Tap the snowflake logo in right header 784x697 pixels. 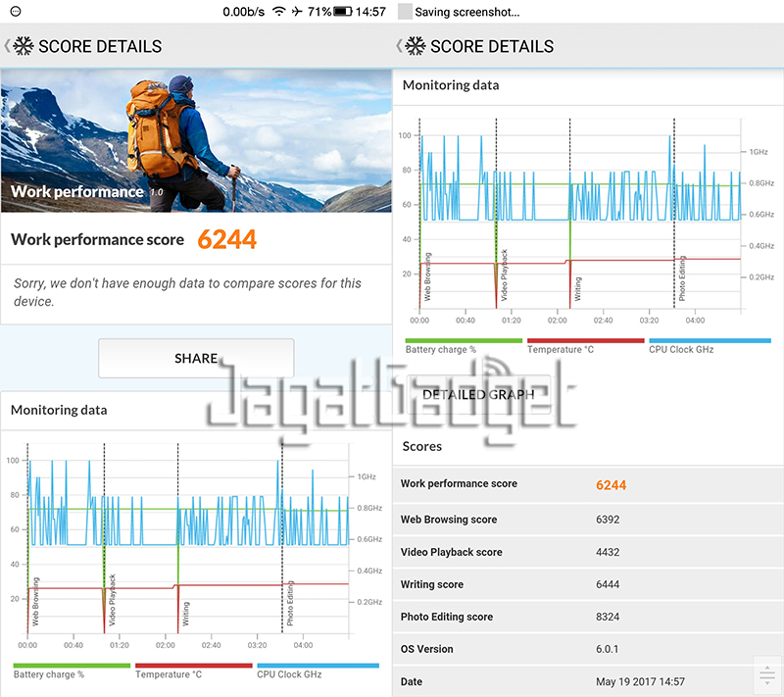tap(416, 46)
